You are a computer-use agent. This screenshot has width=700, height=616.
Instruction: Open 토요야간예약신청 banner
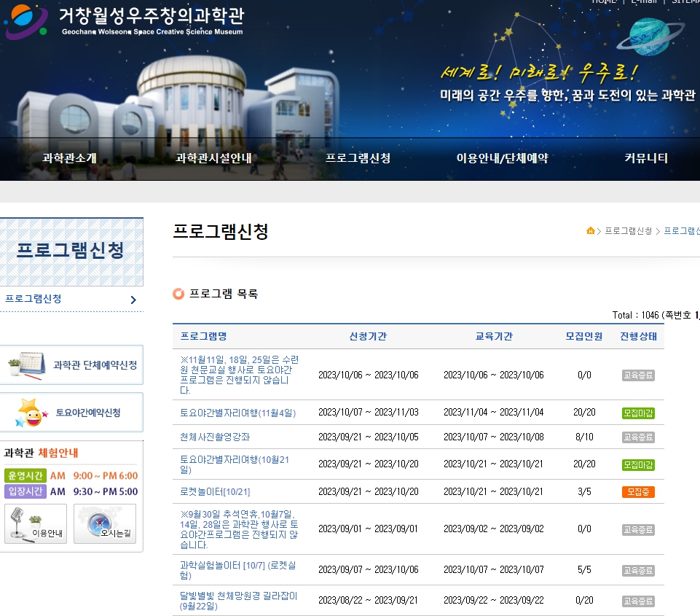coord(71,413)
